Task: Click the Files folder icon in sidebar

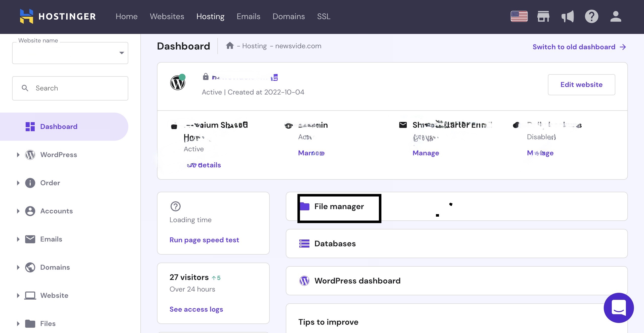Action: click(x=30, y=324)
